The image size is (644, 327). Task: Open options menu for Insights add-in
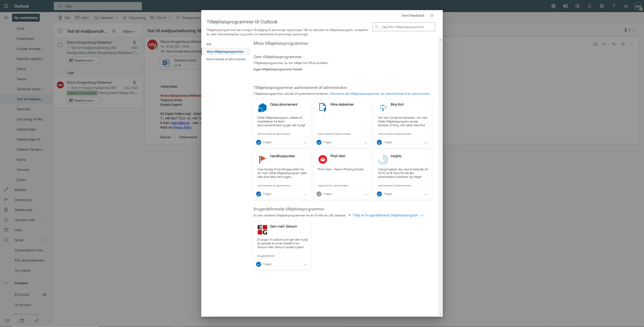point(426,194)
